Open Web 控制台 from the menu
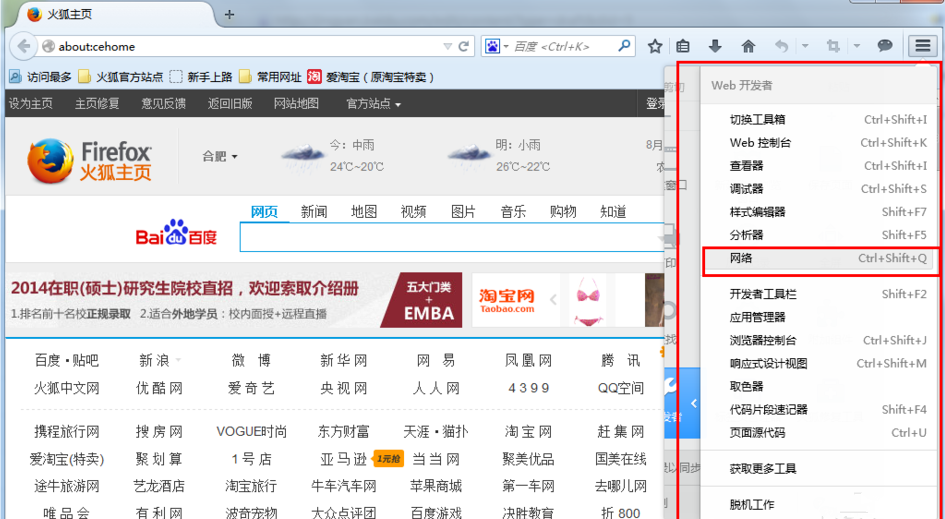Viewport: 945px width, 519px height. (820, 143)
